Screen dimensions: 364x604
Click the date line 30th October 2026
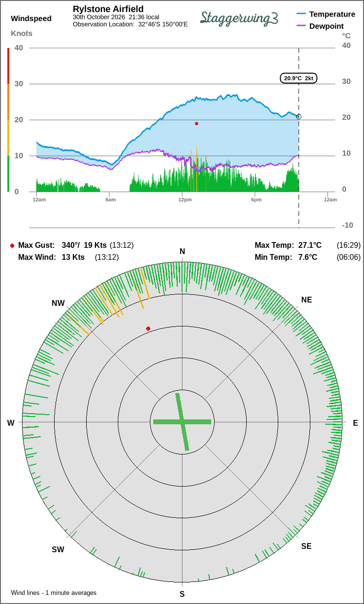click(116, 17)
